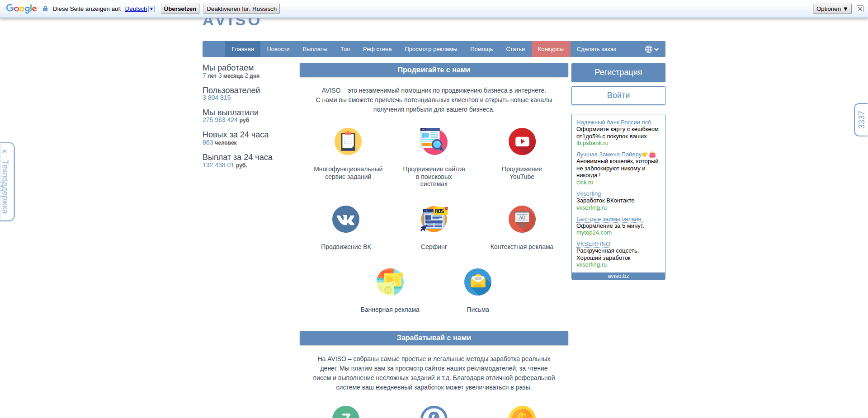This screenshot has width=868, height=418.
Task: Close the Техподдержка side panel
Action: click(x=5, y=150)
